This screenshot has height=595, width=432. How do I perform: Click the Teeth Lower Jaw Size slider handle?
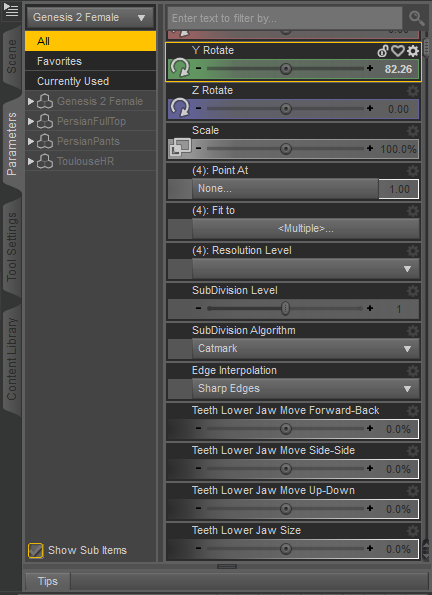click(286, 549)
